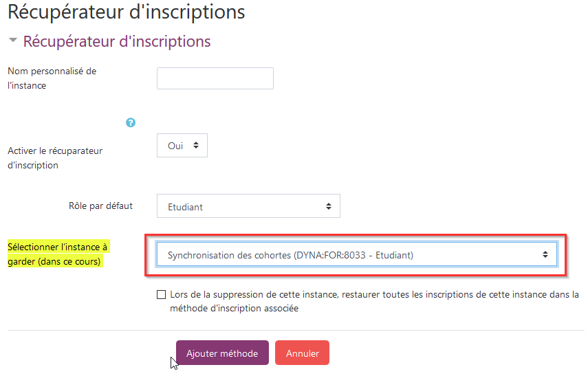Open the 'Rôle par défaut' Etudiant dropdown
The image size is (588, 376).
(x=248, y=206)
